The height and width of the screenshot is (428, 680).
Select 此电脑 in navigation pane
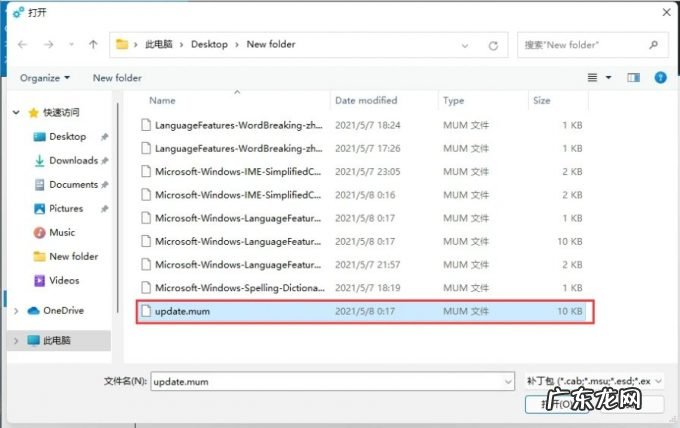(57, 340)
